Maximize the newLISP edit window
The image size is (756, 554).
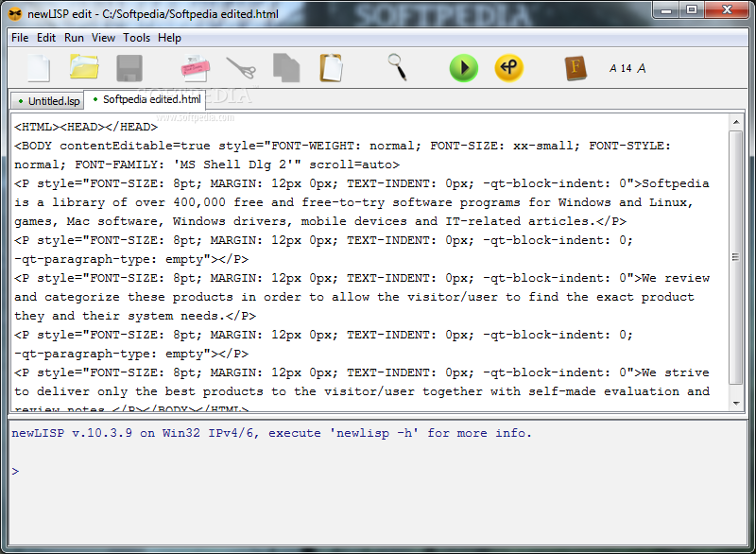[x=692, y=10]
